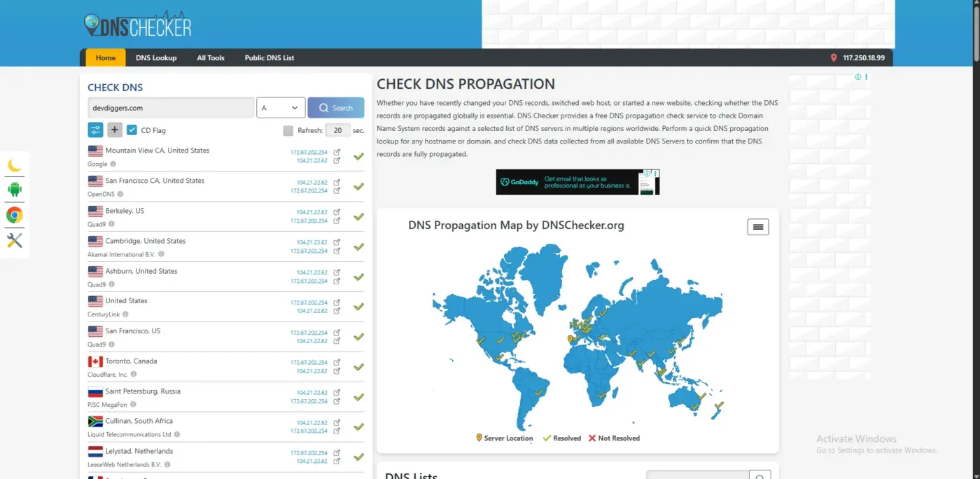Click the green checkmark in Cambridge row
The width and height of the screenshot is (980, 479).
[358, 247]
